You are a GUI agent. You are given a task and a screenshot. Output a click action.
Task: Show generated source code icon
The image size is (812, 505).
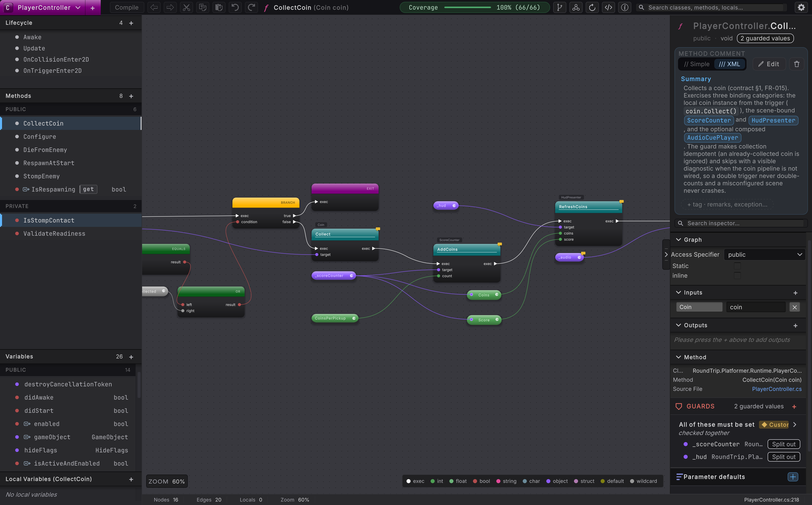pyautogui.click(x=608, y=7)
